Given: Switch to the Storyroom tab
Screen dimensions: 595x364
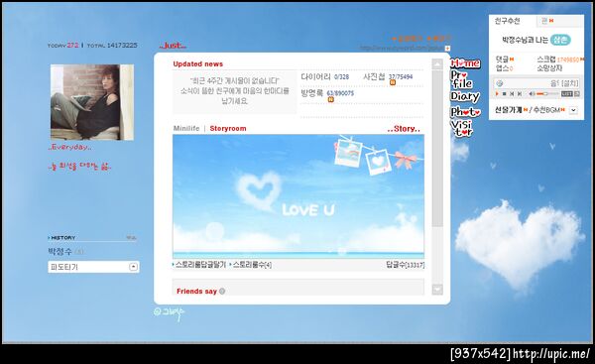Looking at the screenshot, I should pos(228,128).
